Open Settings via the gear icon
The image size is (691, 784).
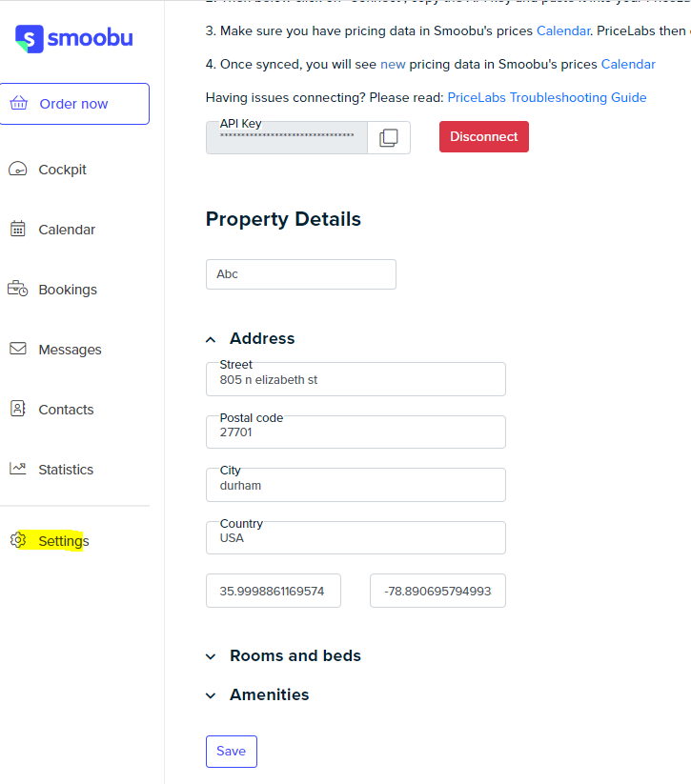(x=18, y=540)
